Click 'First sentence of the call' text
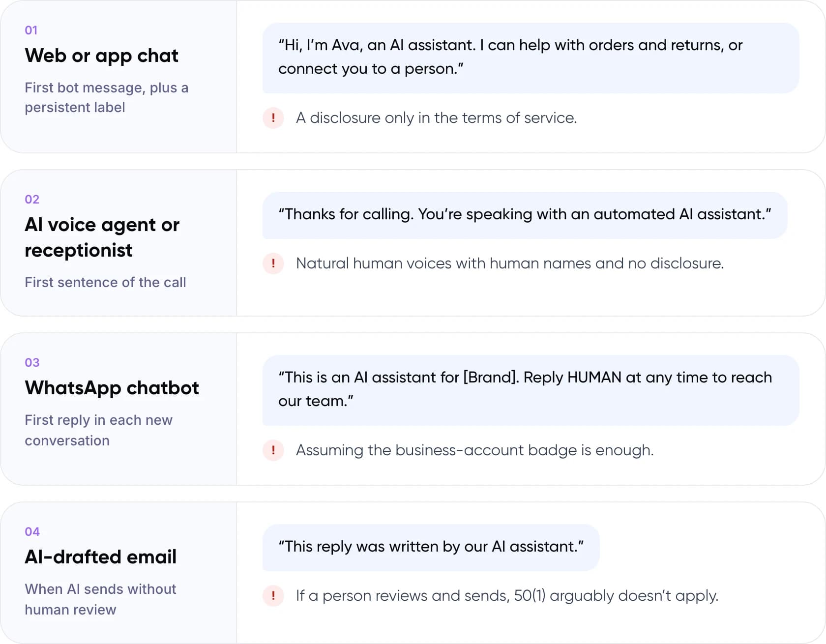Viewport: 826px width, 644px height. pos(105,282)
